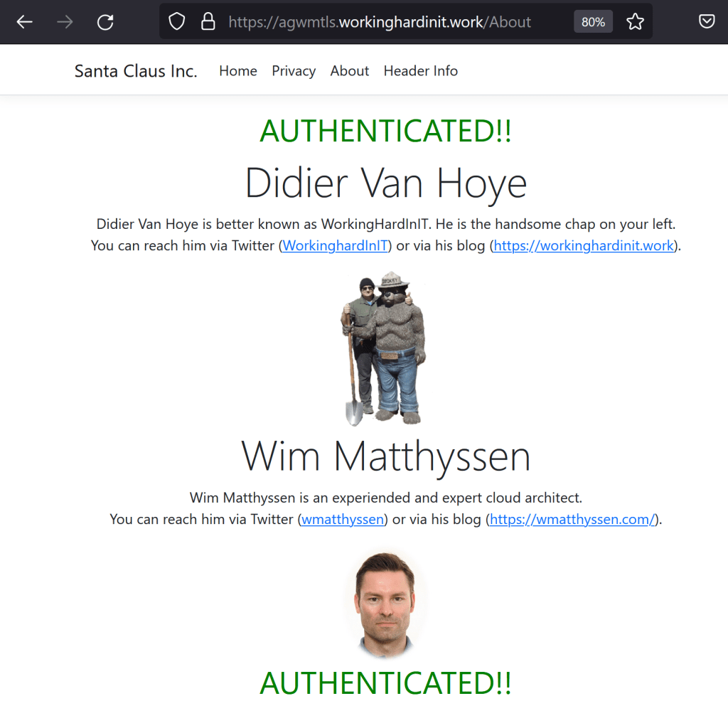Click the browser forward arrow
This screenshot has height=701, width=728.
coord(65,22)
